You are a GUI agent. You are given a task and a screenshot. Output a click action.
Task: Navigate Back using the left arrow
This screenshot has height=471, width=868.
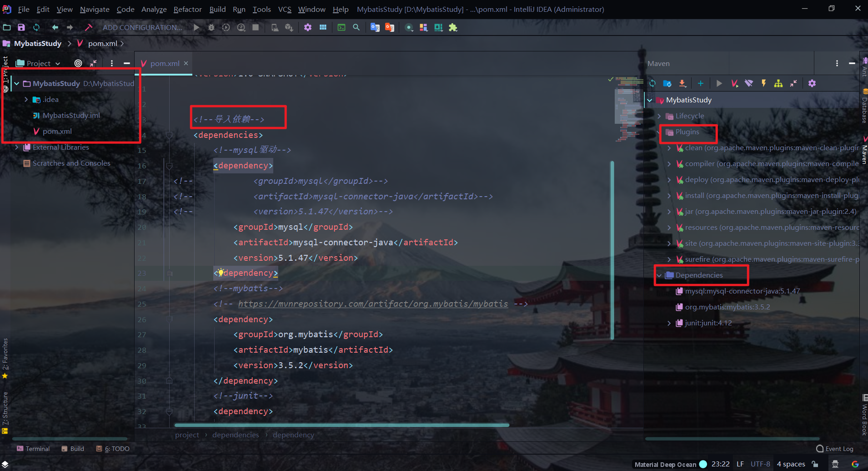[x=55, y=27]
